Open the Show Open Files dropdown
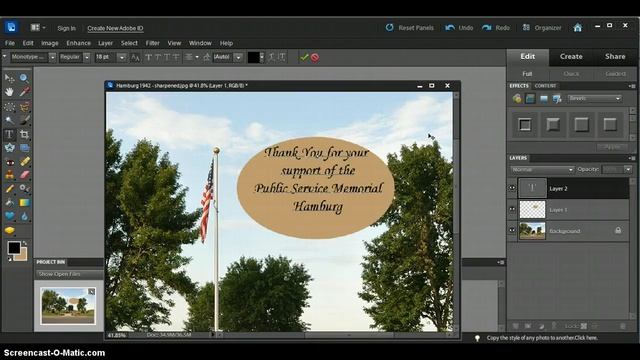The image size is (640, 360). (69, 274)
